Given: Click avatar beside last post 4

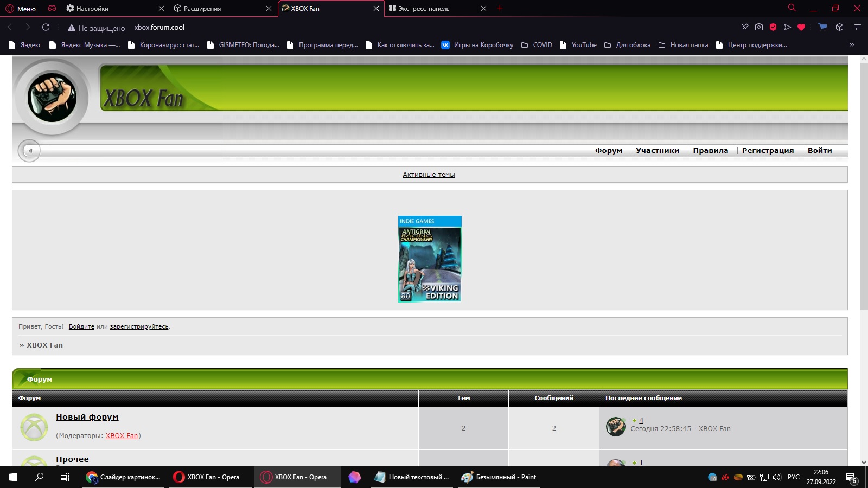Looking at the screenshot, I should tap(616, 427).
